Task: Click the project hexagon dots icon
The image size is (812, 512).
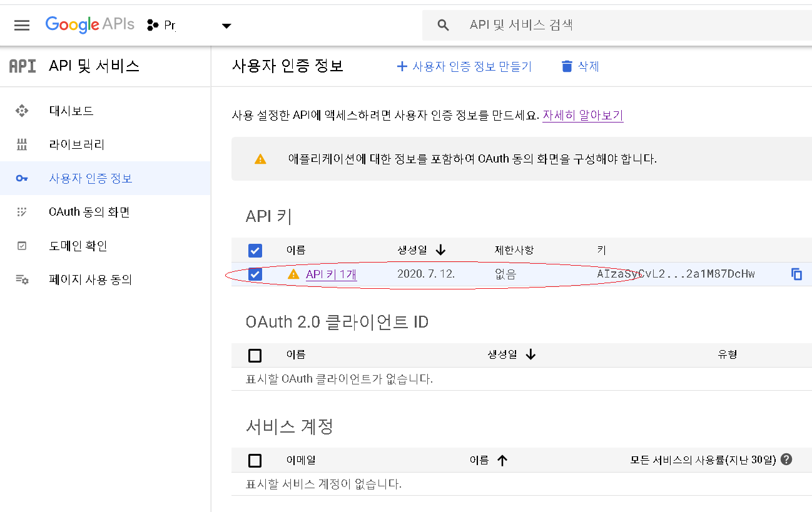Action: tap(152, 25)
